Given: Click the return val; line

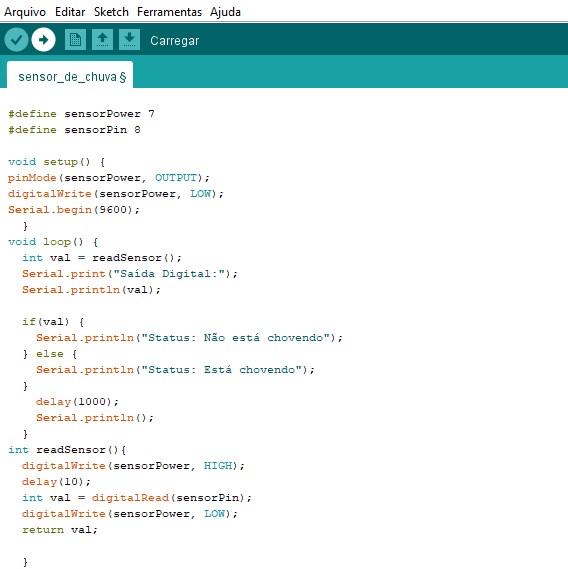Looking at the screenshot, I should tap(60, 529).
